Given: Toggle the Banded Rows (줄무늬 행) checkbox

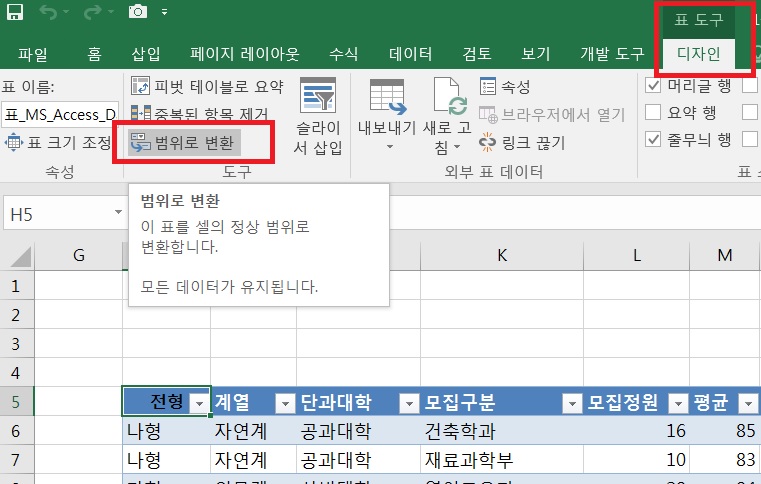Looking at the screenshot, I should point(654,138).
